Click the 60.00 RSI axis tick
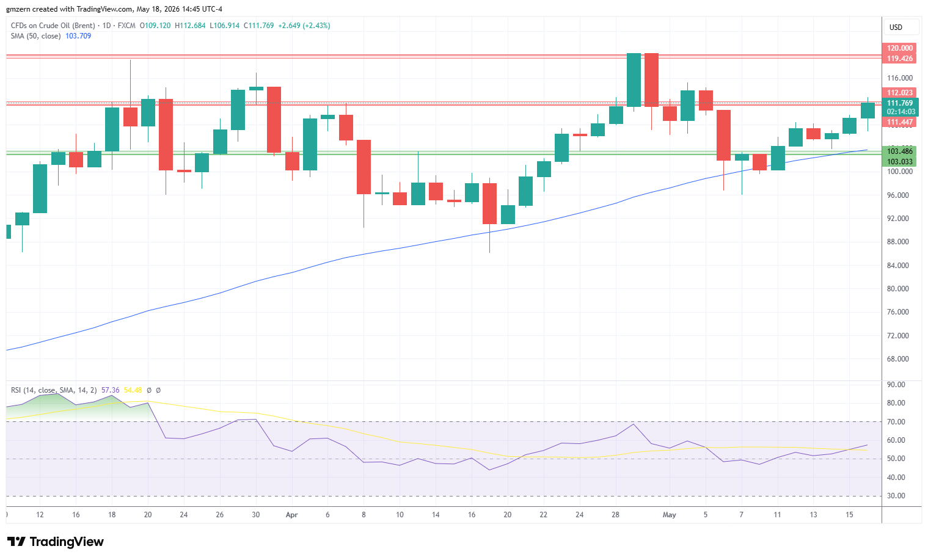The width and height of the screenshot is (928, 560). pos(896,440)
